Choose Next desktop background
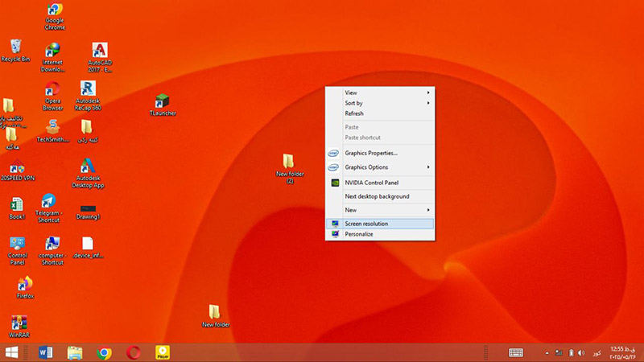Viewport: 644px width, 362px height. coord(380,196)
